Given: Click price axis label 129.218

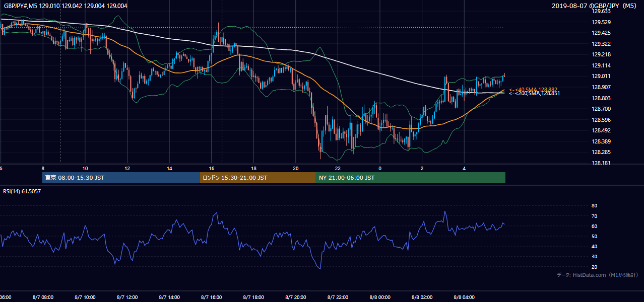Looking at the screenshot, I should click(x=601, y=54).
